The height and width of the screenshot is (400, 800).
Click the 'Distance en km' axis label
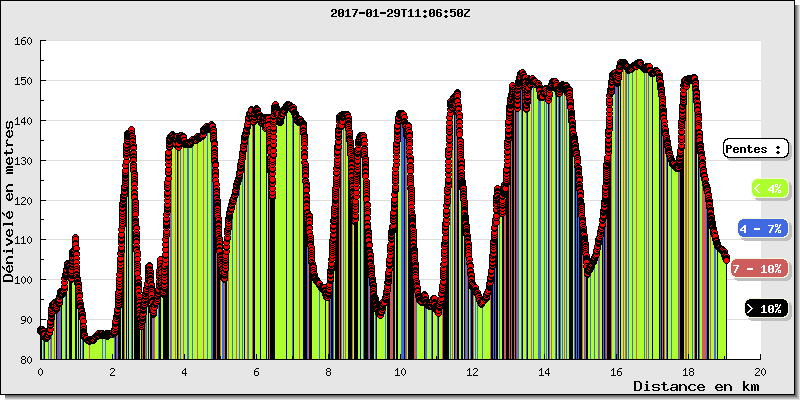[x=695, y=386]
